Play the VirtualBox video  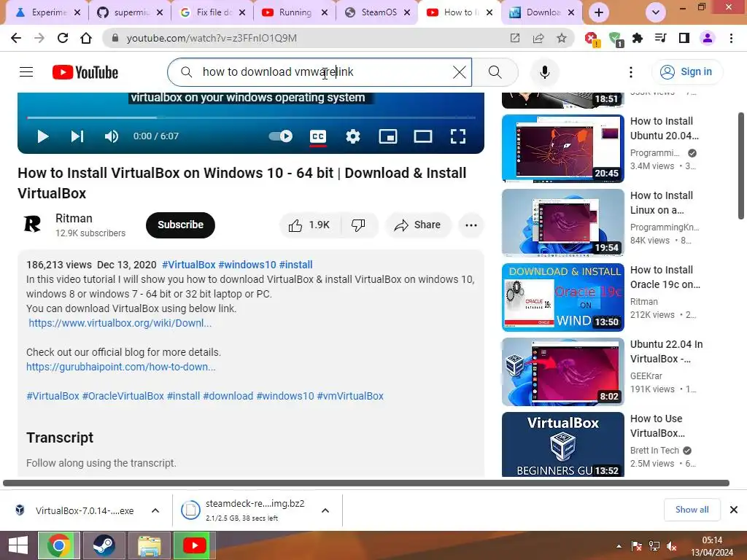coord(43,136)
